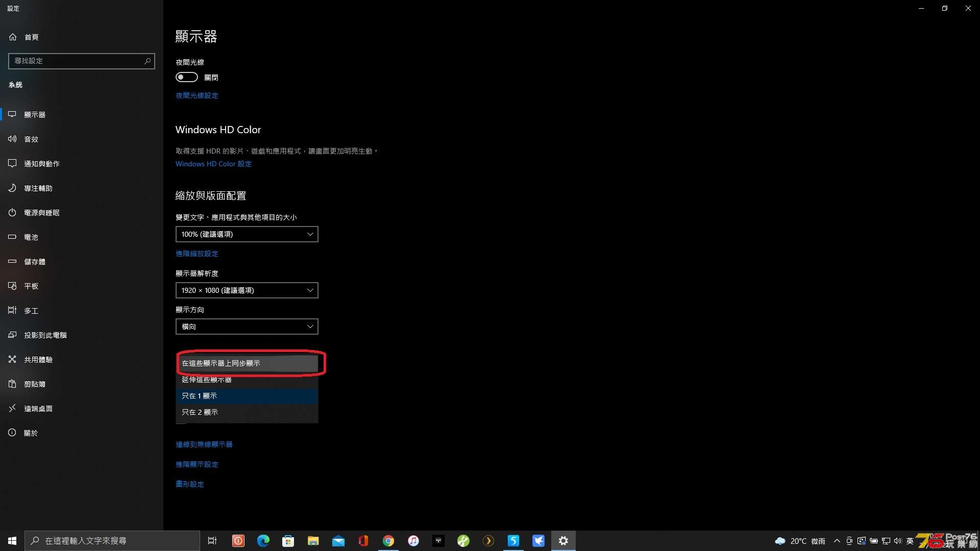This screenshot has height=551, width=980.
Task: Click the 平板 tablet icon
Action: click(x=12, y=286)
